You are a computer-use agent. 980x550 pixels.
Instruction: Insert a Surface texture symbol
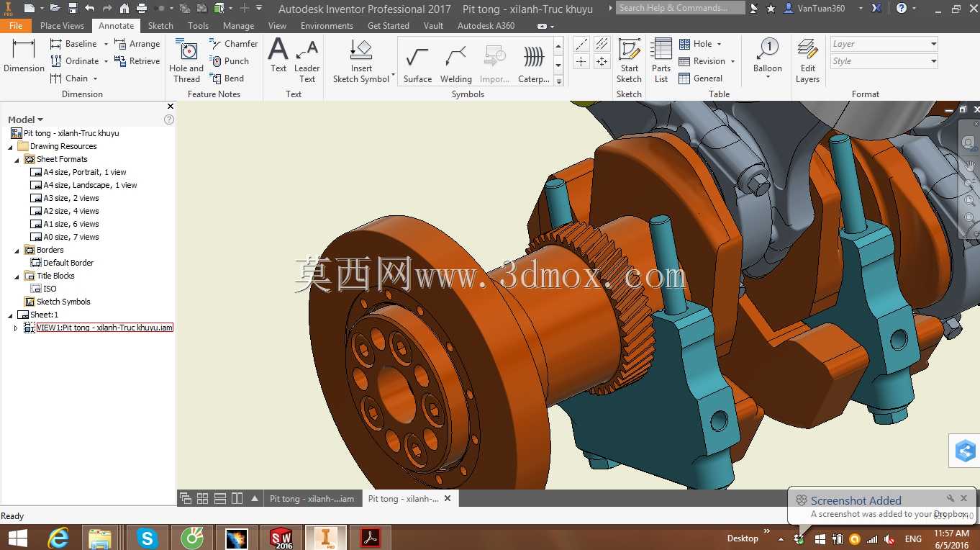(x=417, y=64)
